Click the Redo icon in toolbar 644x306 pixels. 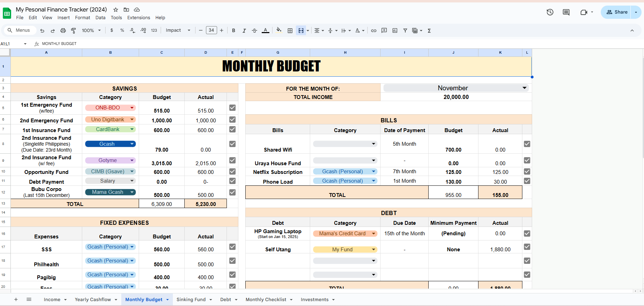[x=53, y=31]
